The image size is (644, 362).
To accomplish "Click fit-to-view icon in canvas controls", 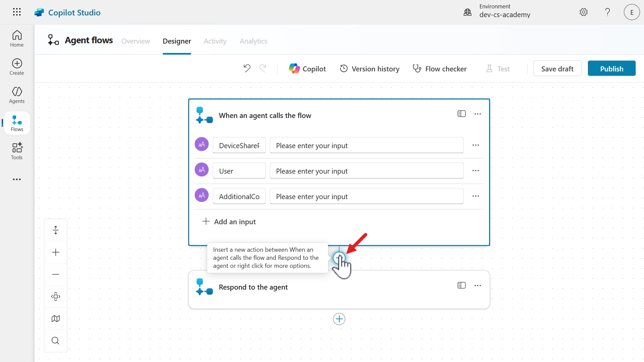I will pyautogui.click(x=56, y=296).
